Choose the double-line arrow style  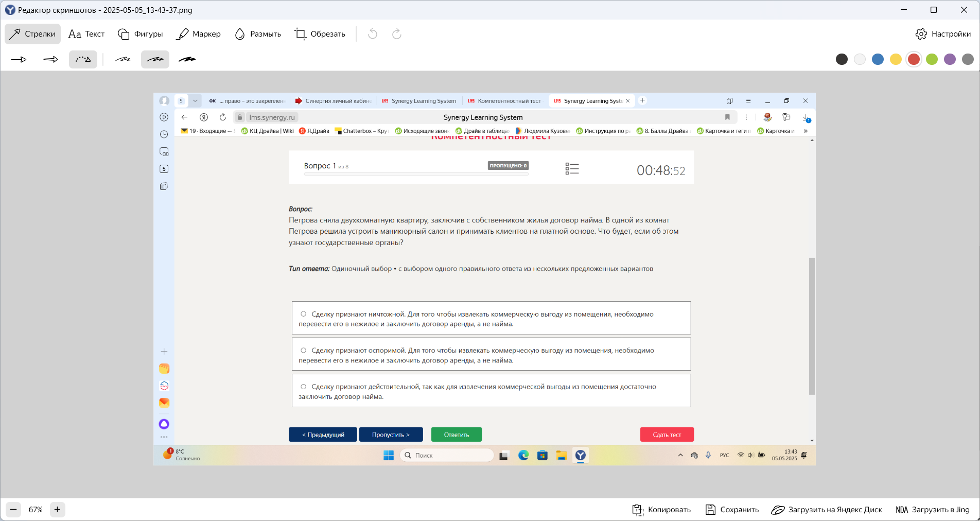point(51,60)
